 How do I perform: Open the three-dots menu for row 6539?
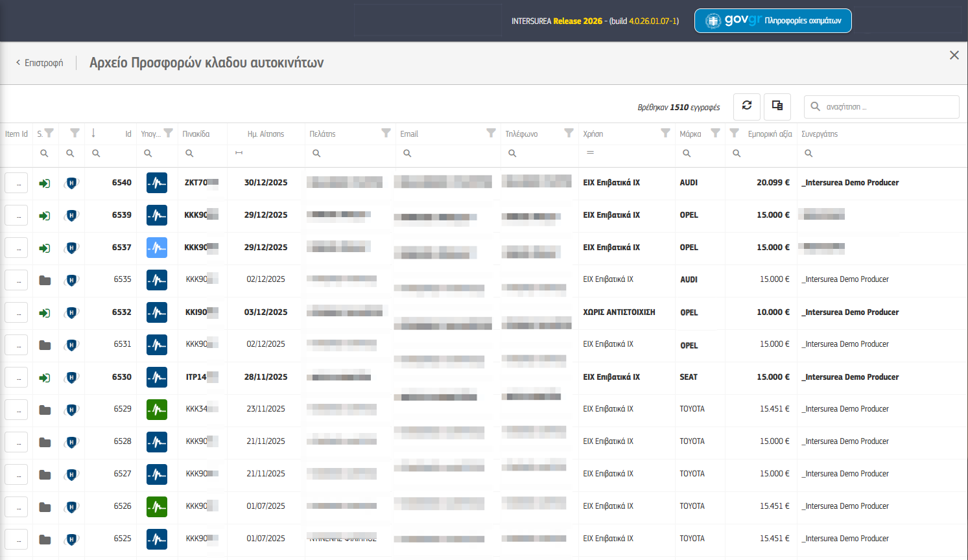point(16,215)
